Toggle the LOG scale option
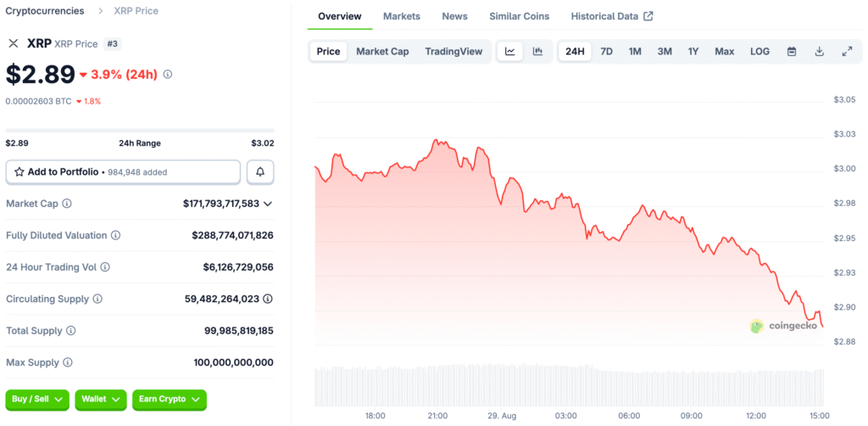The image size is (868, 426). 759,52
